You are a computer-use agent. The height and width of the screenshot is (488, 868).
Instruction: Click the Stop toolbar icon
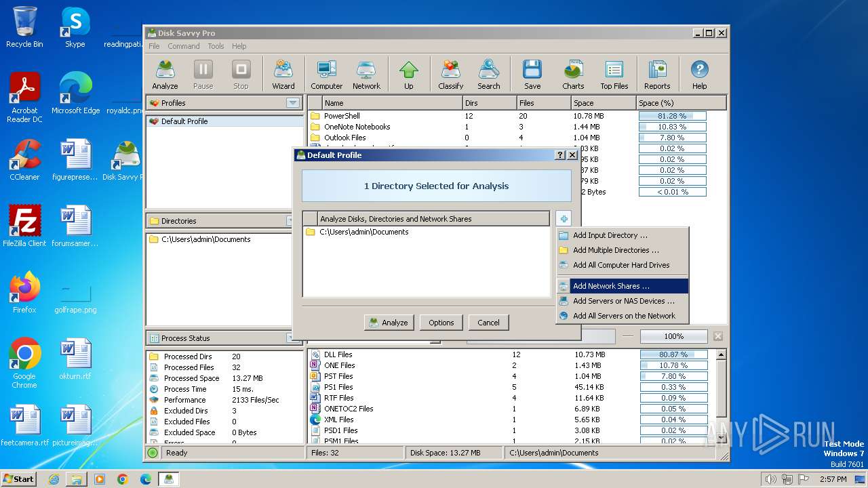(241, 75)
